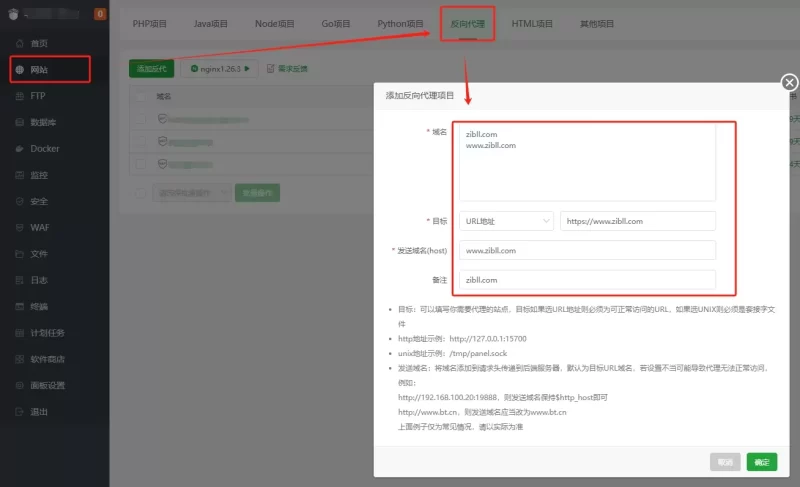Click the http://127.0.0.1:15700 example text
Image resolution: width=800 pixels, height=487 pixels.
click(x=488, y=339)
